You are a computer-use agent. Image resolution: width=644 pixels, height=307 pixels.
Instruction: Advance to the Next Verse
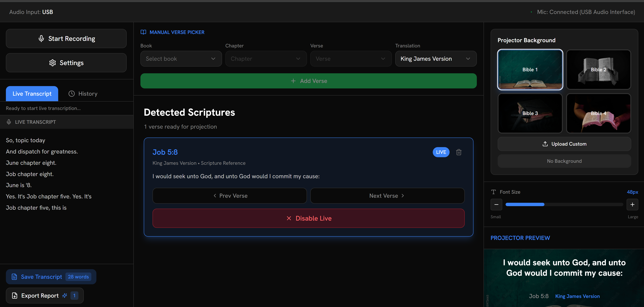[387, 196]
